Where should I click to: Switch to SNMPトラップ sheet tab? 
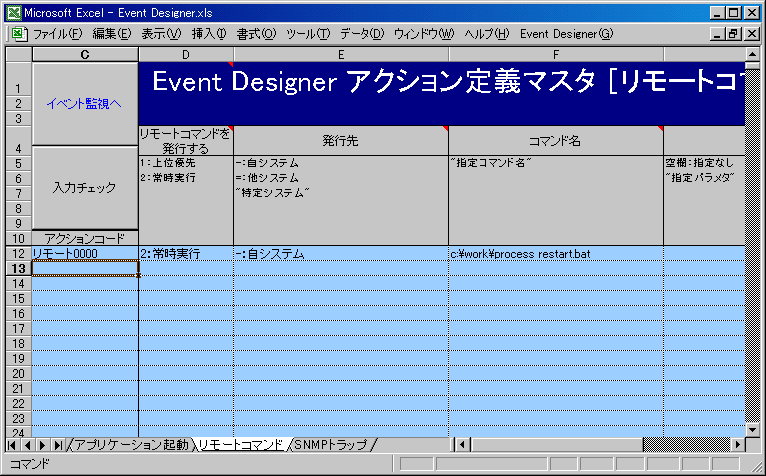pos(330,444)
